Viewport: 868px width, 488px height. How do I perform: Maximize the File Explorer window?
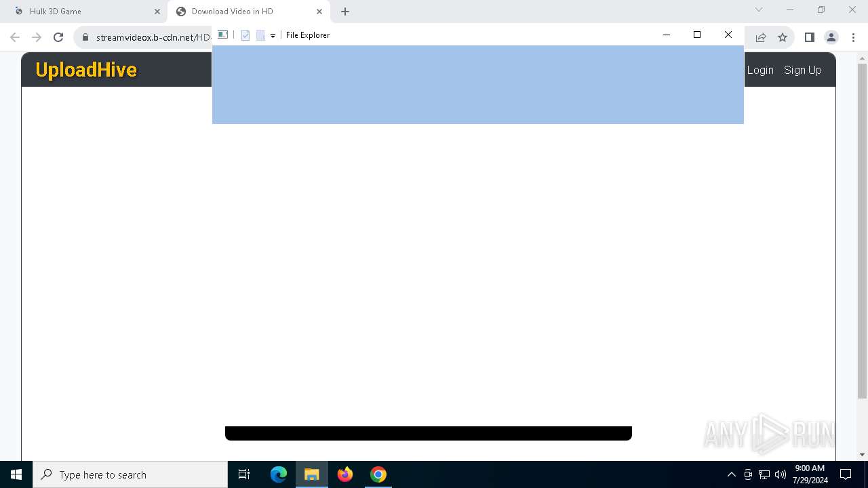697,35
